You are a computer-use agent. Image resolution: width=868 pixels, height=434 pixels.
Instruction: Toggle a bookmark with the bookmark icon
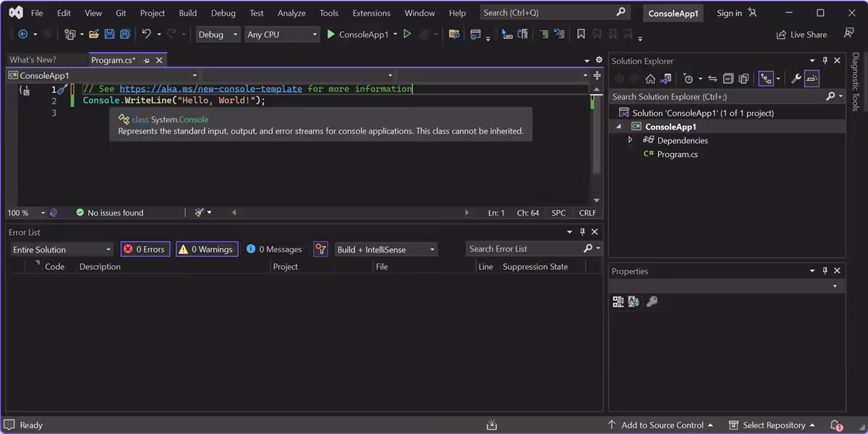[580, 33]
